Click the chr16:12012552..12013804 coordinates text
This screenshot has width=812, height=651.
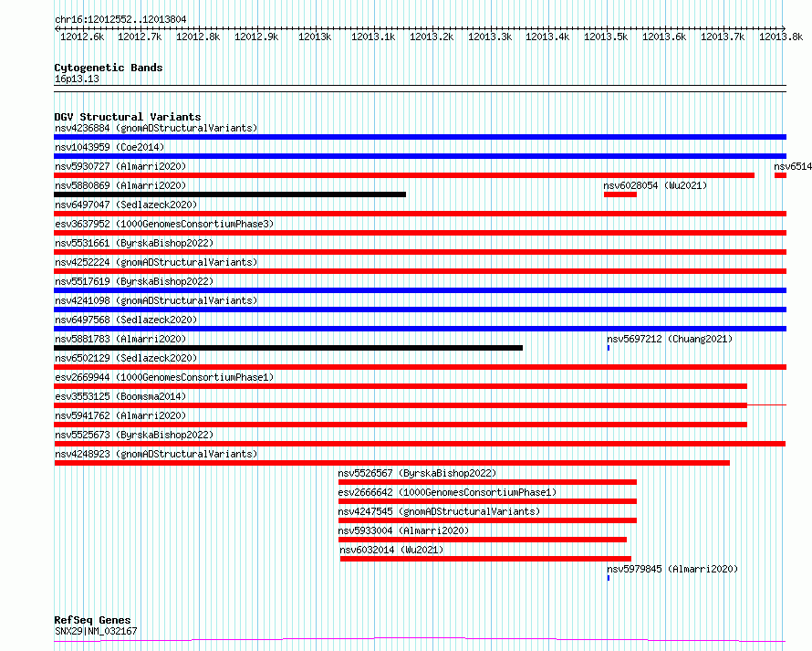tap(120, 20)
